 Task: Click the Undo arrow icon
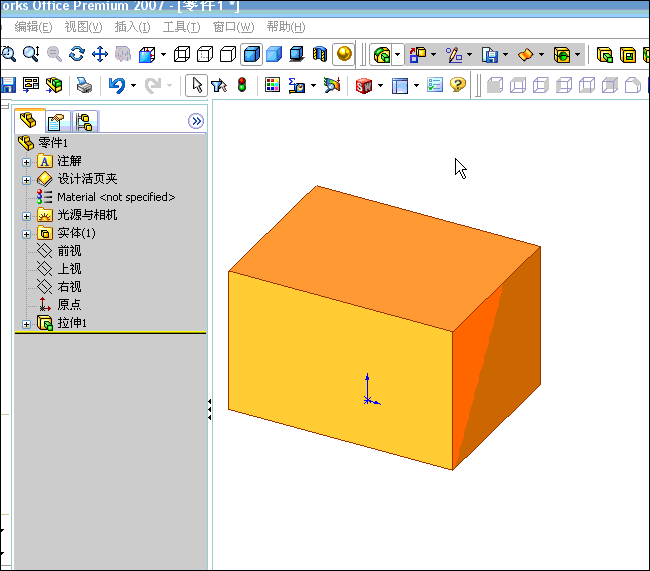coord(117,85)
